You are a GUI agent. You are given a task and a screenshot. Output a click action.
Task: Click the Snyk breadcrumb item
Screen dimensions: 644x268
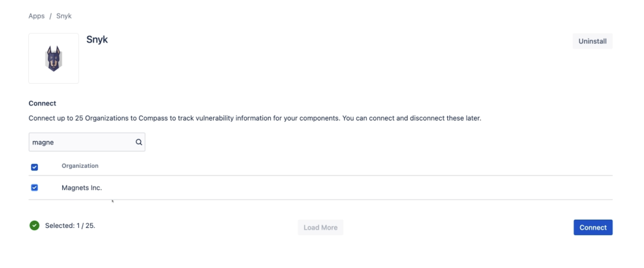click(64, 16)
